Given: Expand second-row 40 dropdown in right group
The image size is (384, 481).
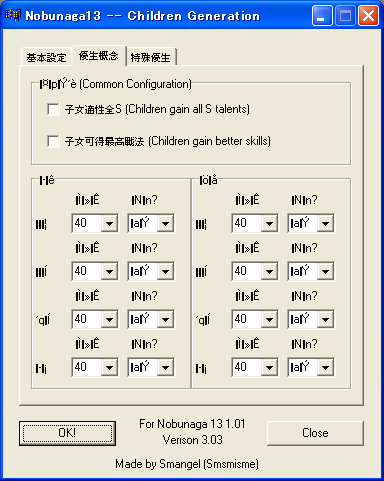Looking at the screenshot, I should click(255, 271).
